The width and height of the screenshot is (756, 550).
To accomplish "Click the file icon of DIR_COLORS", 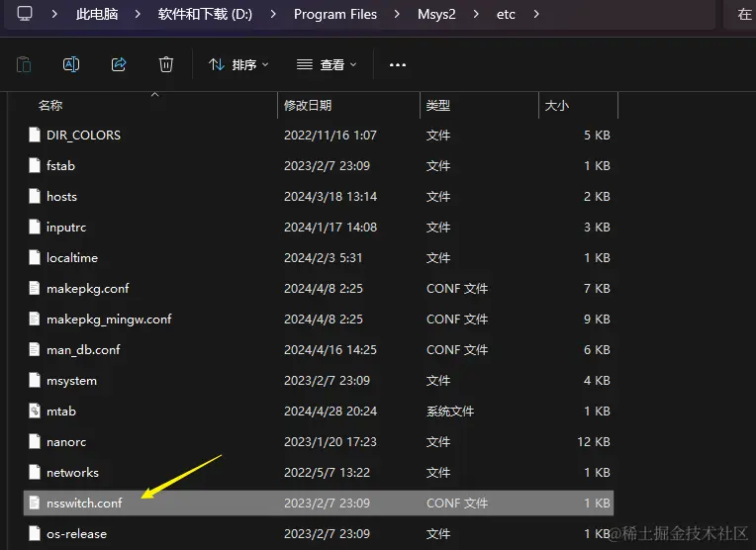I will pos(35,135).
